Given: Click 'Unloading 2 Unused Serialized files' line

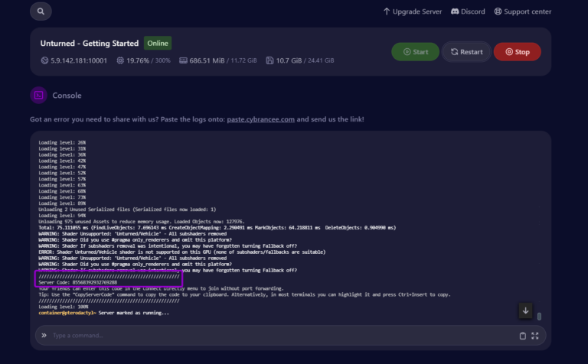Looking at the screenshot, I should point(127,210).
